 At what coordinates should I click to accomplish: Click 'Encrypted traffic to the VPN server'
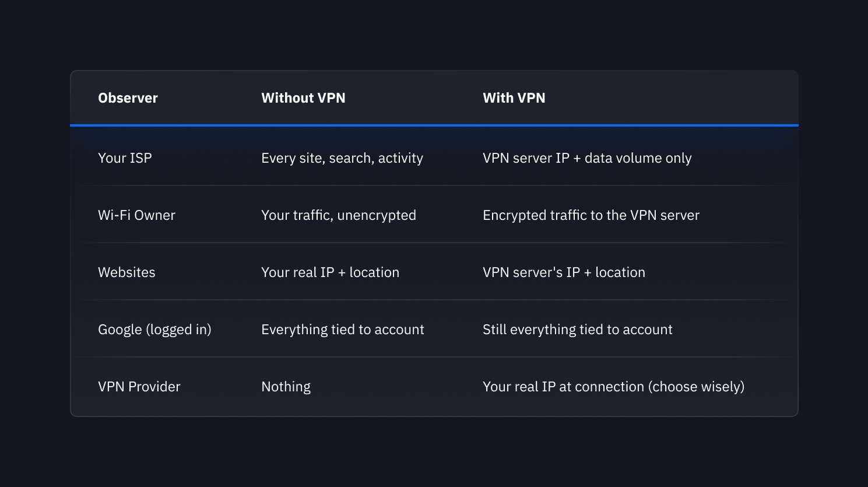click(x=591, y=215)
